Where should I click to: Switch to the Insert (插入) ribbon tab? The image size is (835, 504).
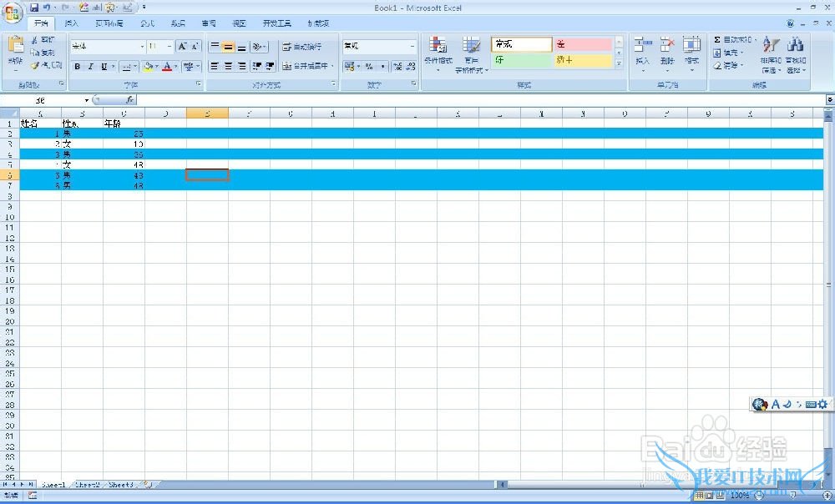click(71, 23)
